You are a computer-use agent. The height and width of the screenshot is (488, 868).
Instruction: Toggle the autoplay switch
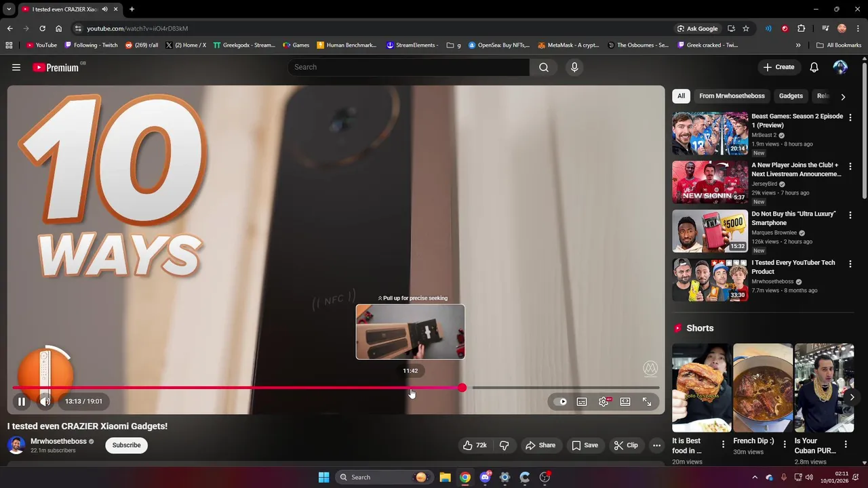click(560, 402)
